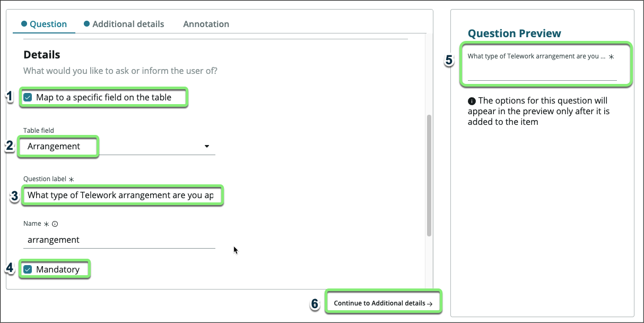Screen dimensions: 644x323
Task: Click the info icon in Question Preview note
Action: (x=472, y=101)
